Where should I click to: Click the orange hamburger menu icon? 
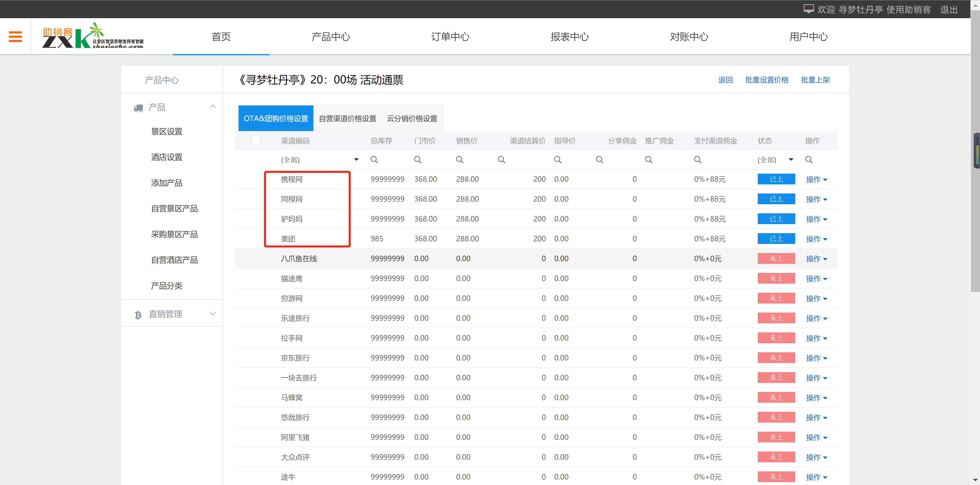point(15,37)
